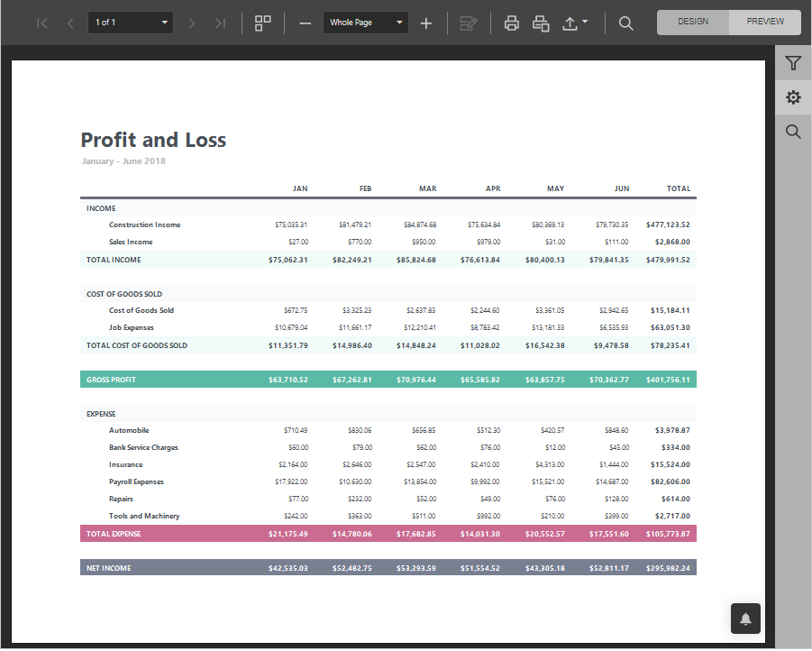Click the Automobile row label

(129, 431)
